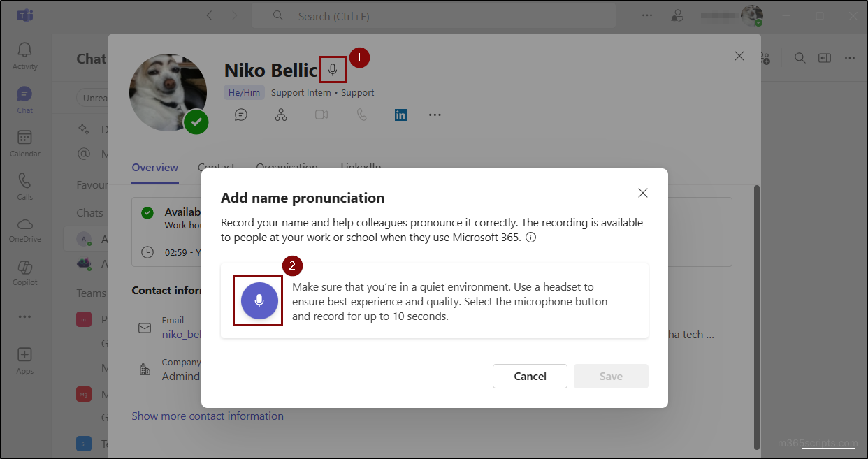The image size is (868, 459).
Task: Start an audio call from the profile card
Action: (361, 115)
